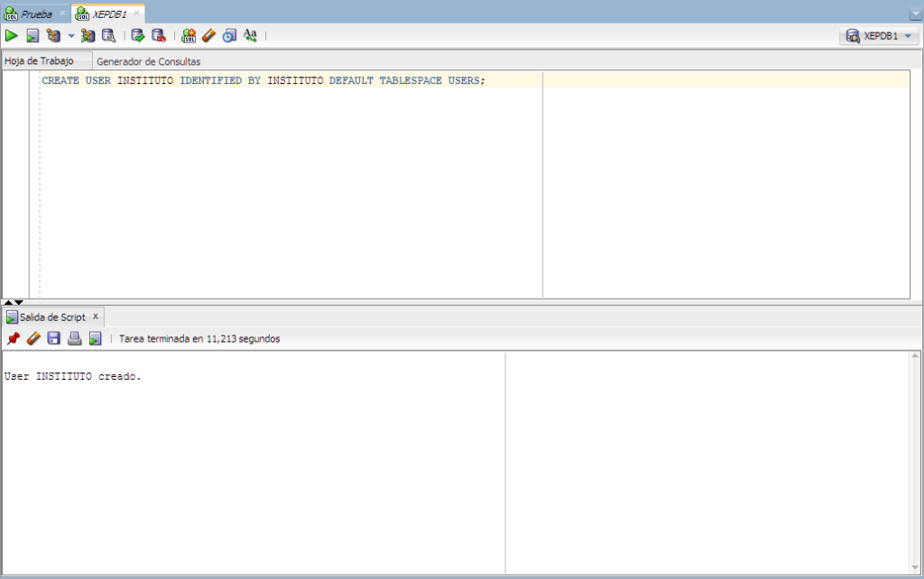Click the Autotrace toolbar icon
924x579 pixels.
tap(88, 36)
